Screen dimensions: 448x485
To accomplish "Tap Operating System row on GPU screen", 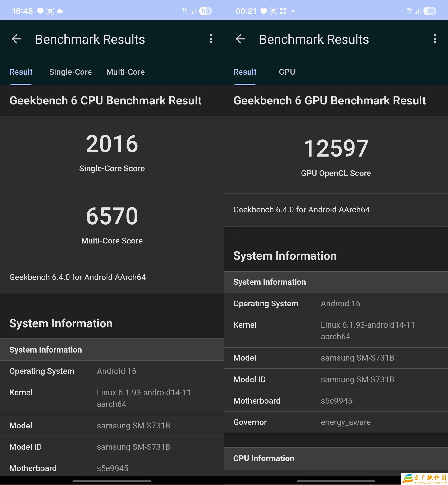I will (x=336, y=304).
